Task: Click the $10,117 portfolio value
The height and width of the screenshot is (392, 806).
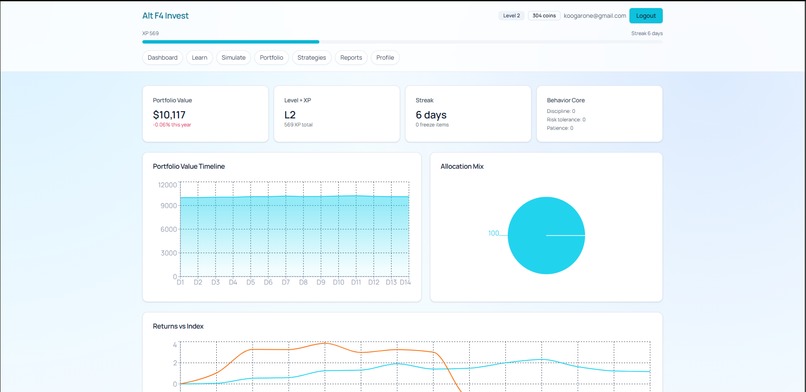Action: 169,115
